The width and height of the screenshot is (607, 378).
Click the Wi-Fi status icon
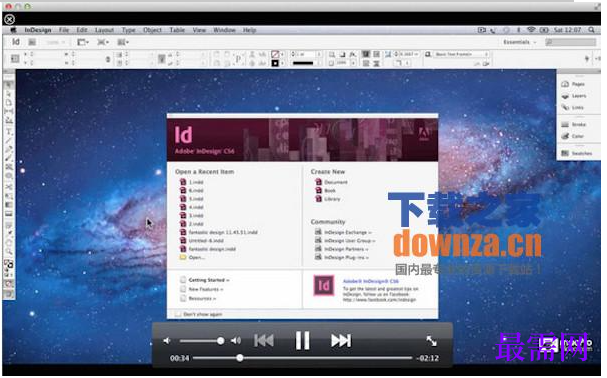click(531, 30)
